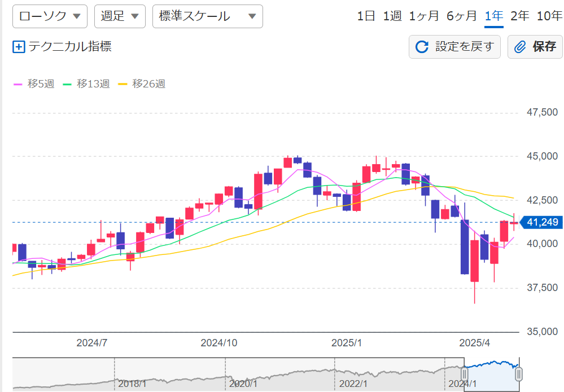Image resolution: width=564 pixels, height=392 pixels.
Task: Click the 40,000 axis label
Action: [x=542, y=244]
